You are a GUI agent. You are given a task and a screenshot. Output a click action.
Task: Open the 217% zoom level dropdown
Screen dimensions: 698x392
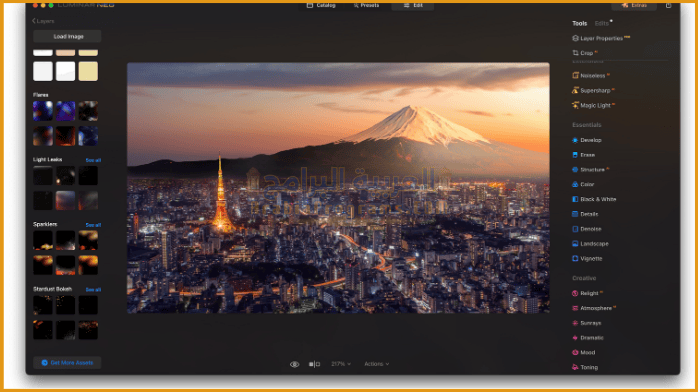[x=341, y=364]
